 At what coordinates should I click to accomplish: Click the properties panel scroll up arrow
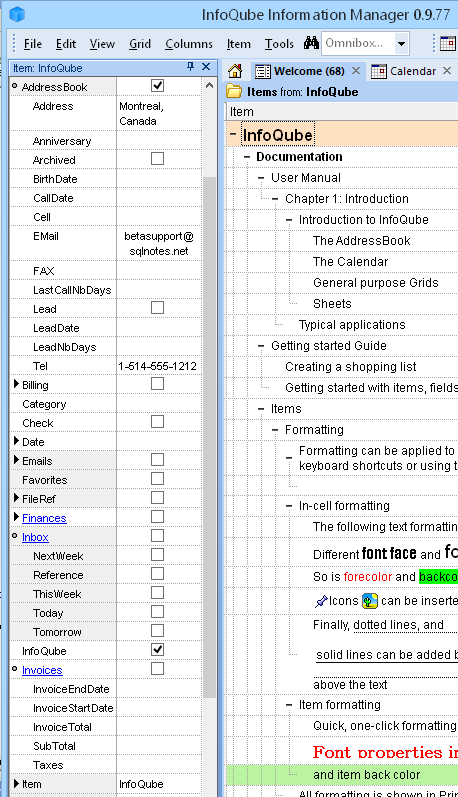[209, 86]
